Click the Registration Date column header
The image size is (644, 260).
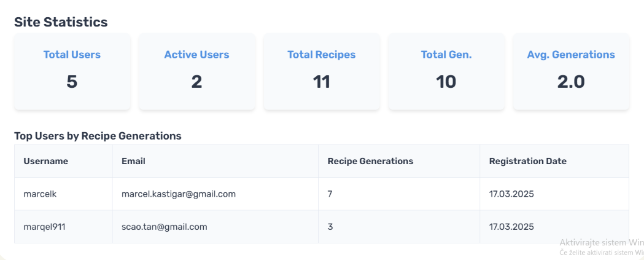[x=527, y=161]
